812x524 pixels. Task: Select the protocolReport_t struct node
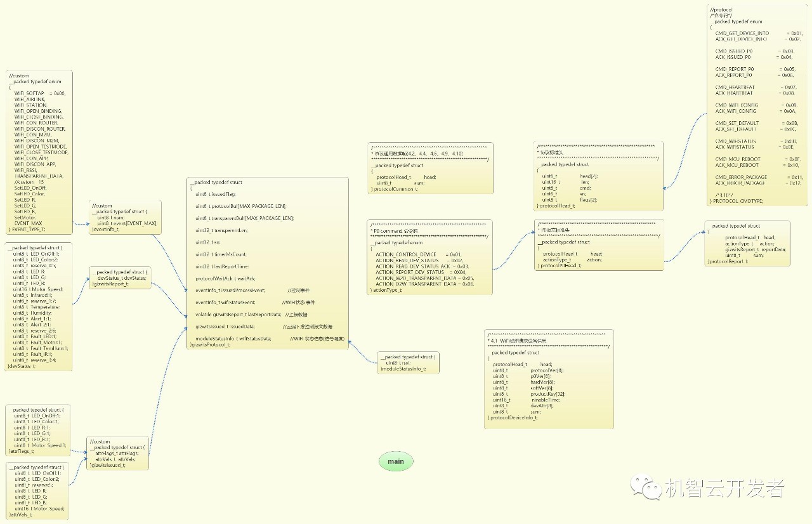(x=747, y=244)
